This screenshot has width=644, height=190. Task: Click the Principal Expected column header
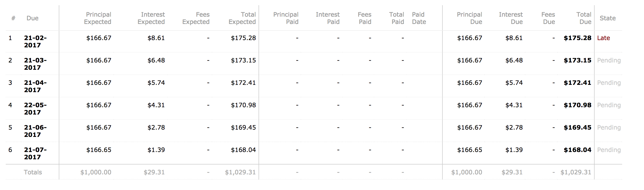click(x=98, y=18)
